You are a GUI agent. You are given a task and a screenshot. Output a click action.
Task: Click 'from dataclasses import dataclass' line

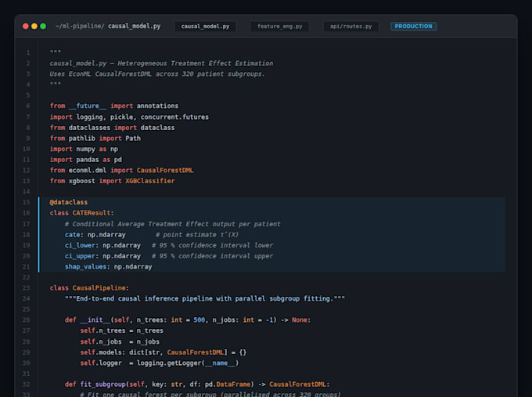112,128
